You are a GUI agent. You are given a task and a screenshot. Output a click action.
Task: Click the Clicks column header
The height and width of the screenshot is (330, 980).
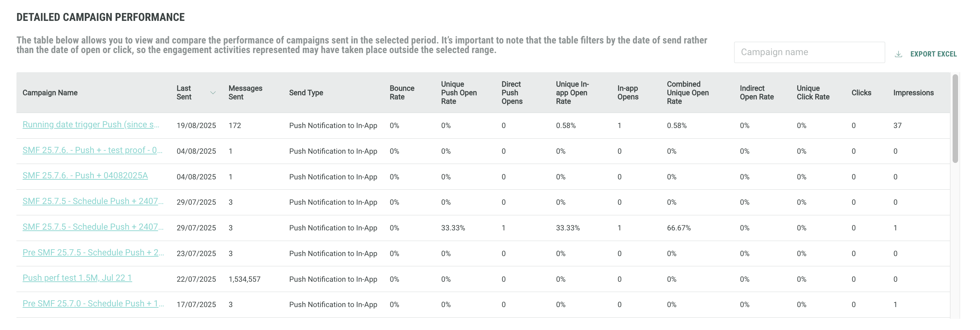click(861, 93)
